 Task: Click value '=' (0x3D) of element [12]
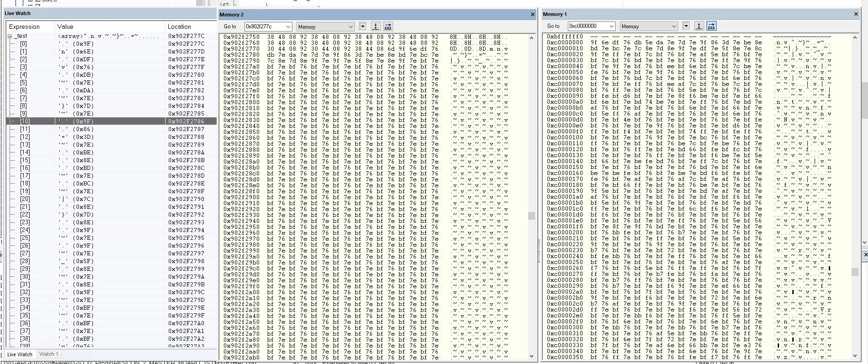coord(76,137)
